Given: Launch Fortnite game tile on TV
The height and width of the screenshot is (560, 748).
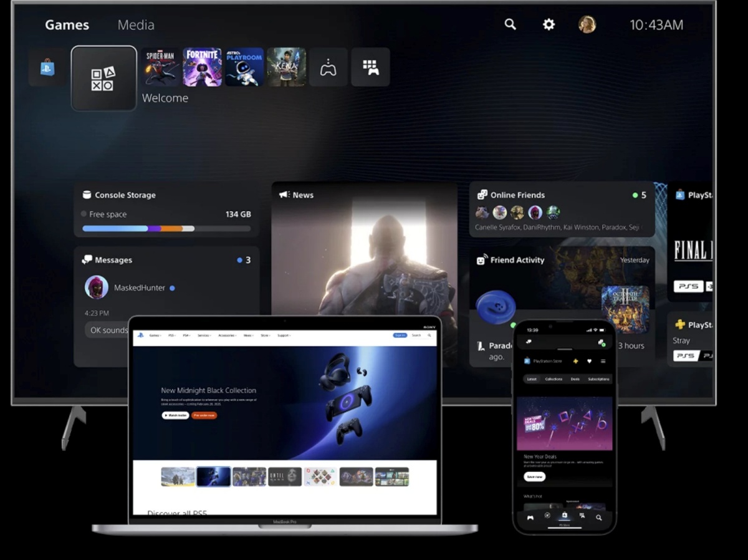Looking at the screenshot, I should pyautogui.click(x=203, y=67).
